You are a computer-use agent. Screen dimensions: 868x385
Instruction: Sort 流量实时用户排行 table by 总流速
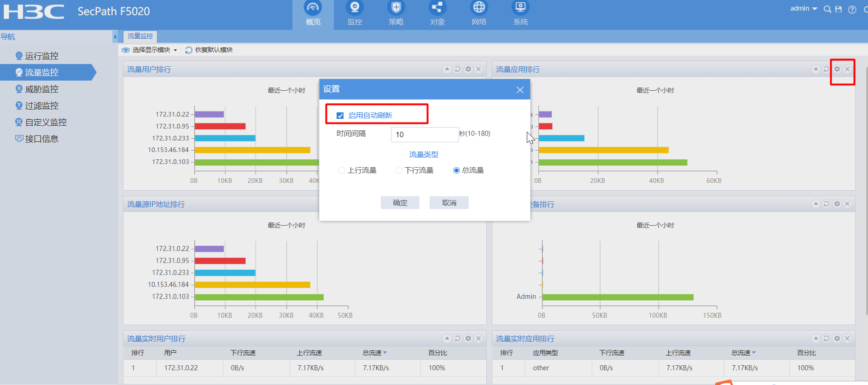(374, 353)
